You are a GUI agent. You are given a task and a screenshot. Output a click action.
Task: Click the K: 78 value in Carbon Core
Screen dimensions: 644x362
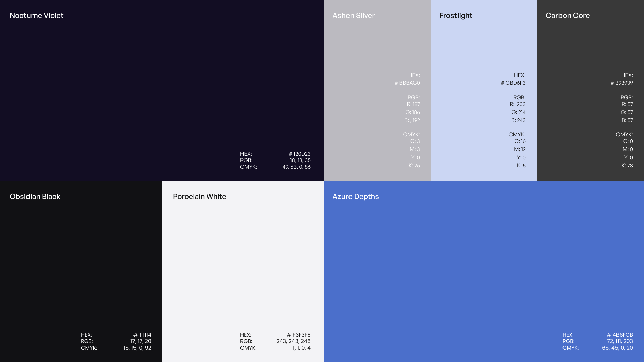pos(627,166)
